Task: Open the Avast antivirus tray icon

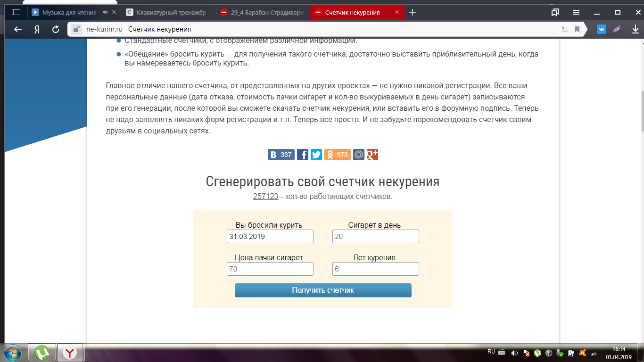Action: tap(583, 353)
